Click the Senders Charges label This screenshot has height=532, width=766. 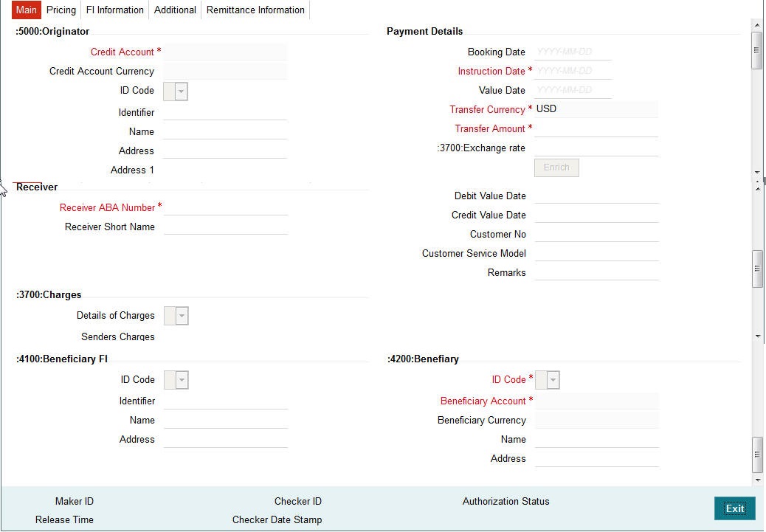pyautogui.click(x=118, y=336)
